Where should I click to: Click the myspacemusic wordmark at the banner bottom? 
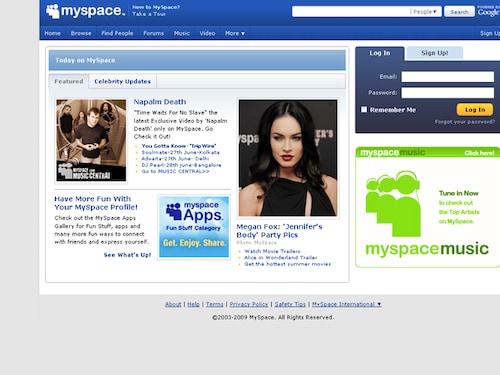[x=427, y=249]
